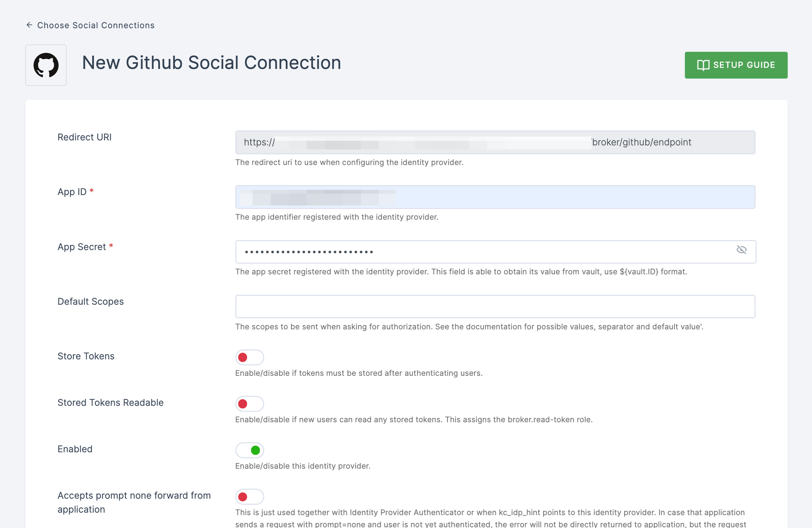Click the Default Scopes label
812x528 pixels.
tap(91, 302)
